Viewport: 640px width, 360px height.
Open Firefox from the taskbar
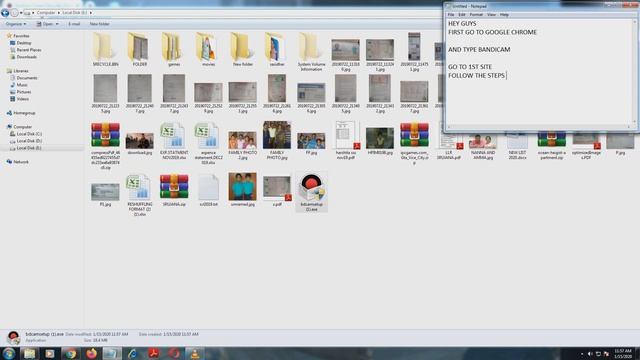pos(91,353)
